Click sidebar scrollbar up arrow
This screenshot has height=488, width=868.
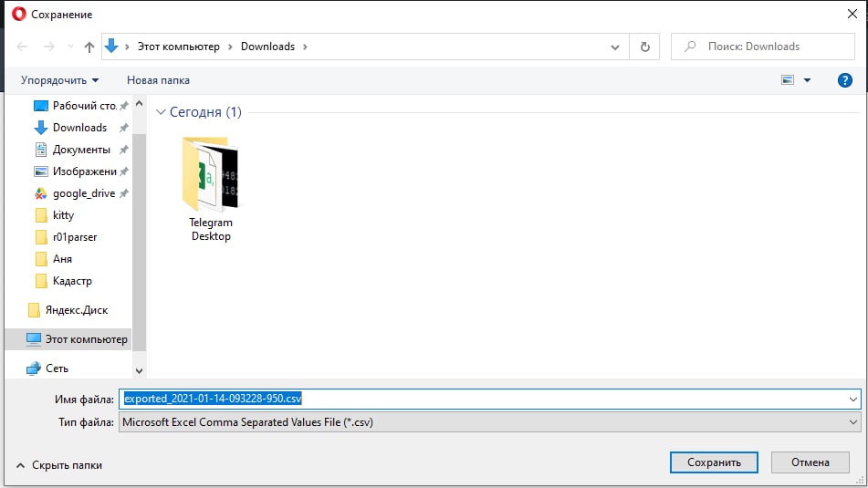[139, 103]
